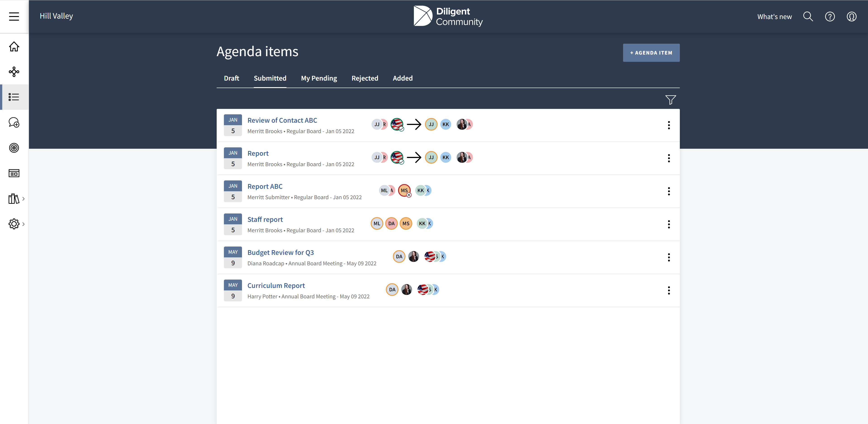Click the + AGENDA ITEM button
Viewport: 868px width, 424px height.
pyautogui.click(x=651, y=53)
